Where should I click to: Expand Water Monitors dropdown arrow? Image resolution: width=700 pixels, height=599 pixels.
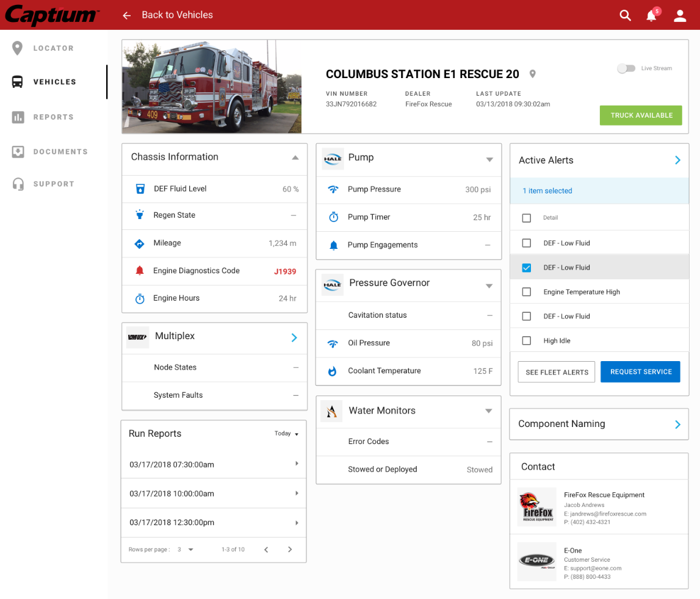coord(489,411)
